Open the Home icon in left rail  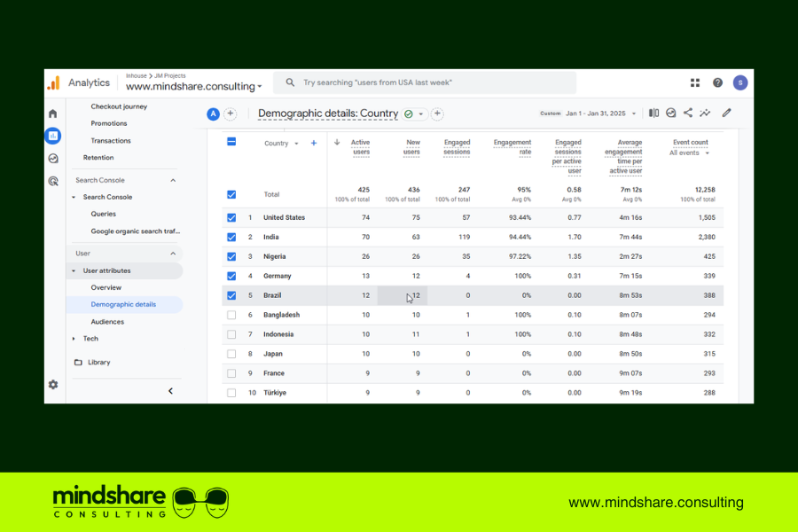53,113
